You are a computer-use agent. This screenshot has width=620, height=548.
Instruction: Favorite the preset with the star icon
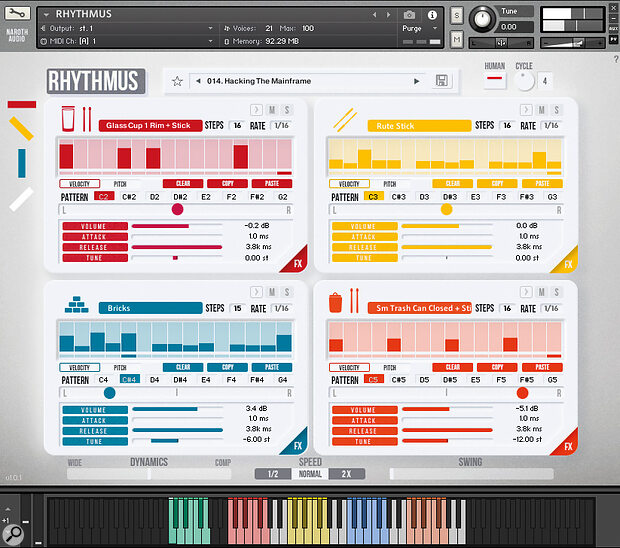coord(177,81)
